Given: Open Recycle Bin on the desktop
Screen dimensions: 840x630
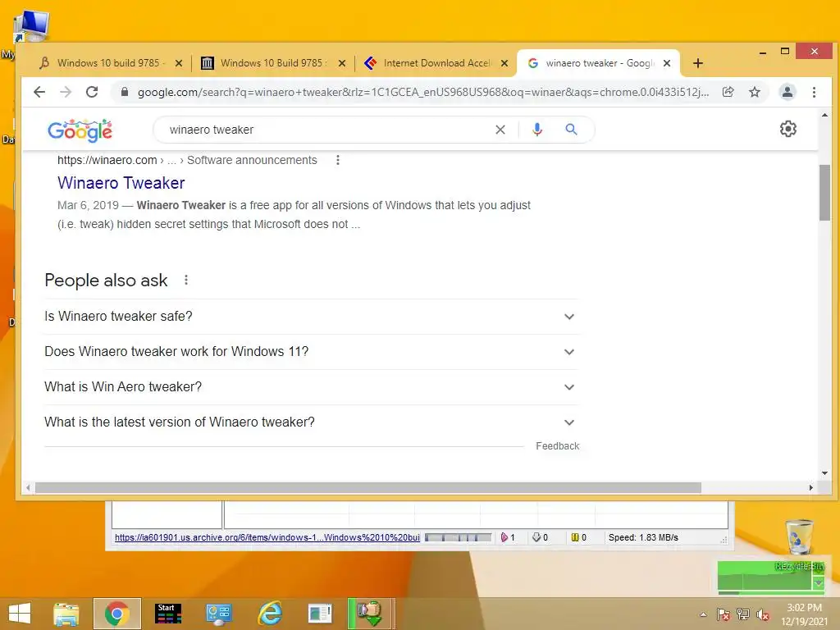Looking at the screenshot, I should coord(800,537).
